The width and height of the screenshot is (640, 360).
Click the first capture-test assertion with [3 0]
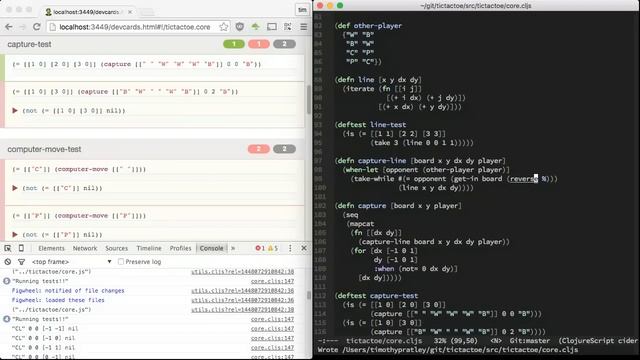pos(137,64)
